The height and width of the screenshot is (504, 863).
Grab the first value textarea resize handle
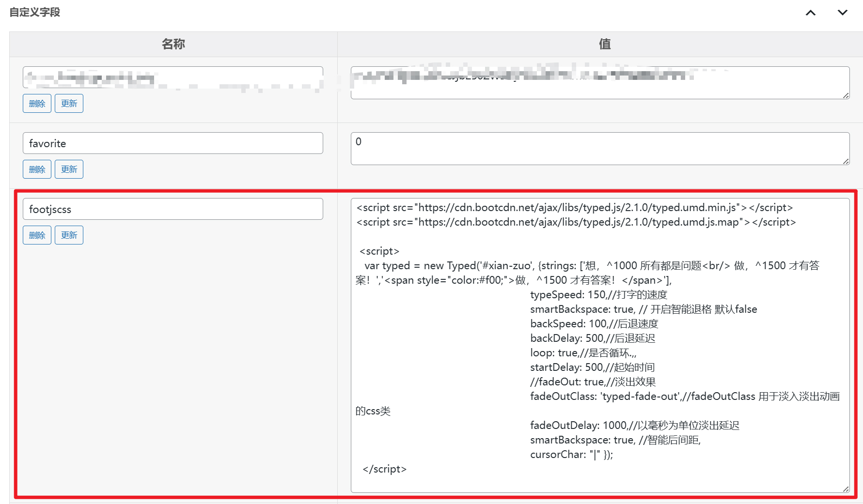point(846,95)
